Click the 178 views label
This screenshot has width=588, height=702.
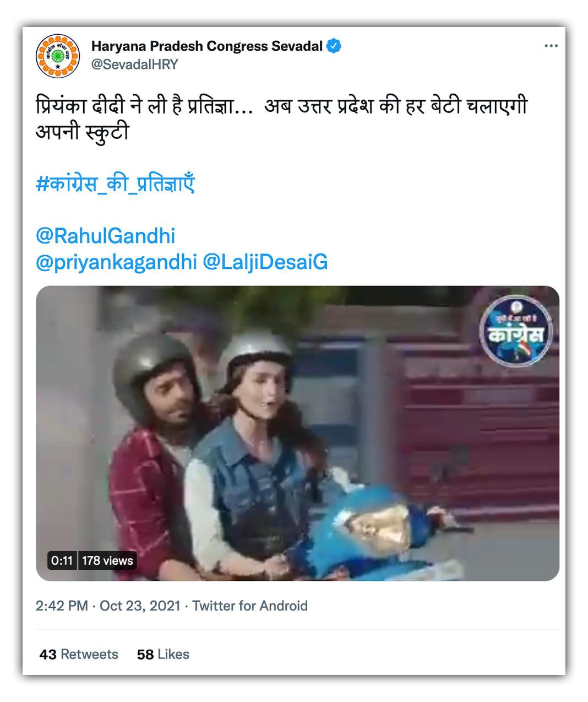tap(107, 560)
